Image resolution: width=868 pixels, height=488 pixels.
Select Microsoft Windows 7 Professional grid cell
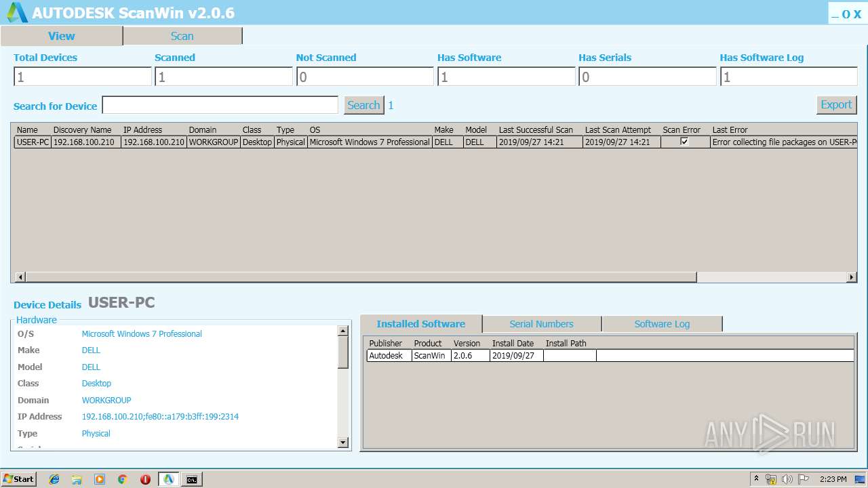pyautogui.click(x=370, y=142)
